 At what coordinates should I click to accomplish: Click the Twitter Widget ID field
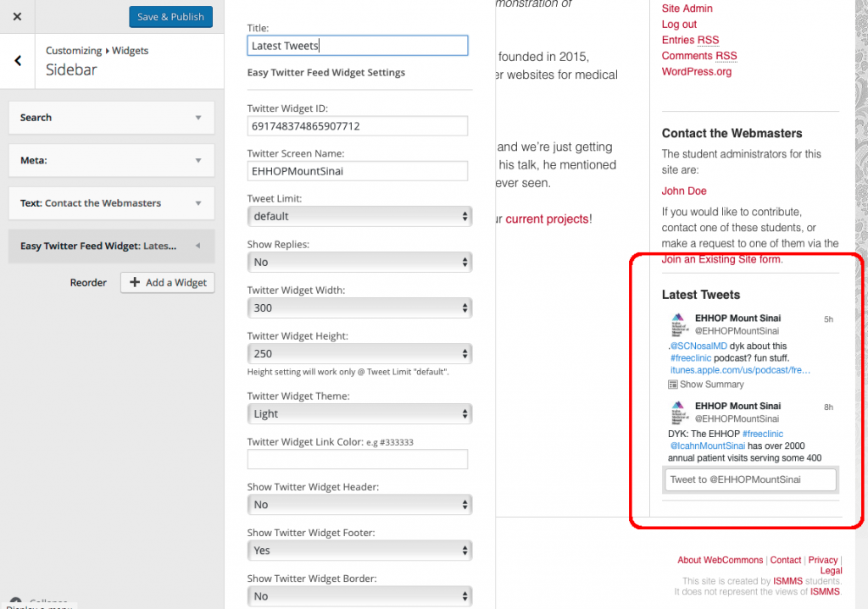click(357, 126)
